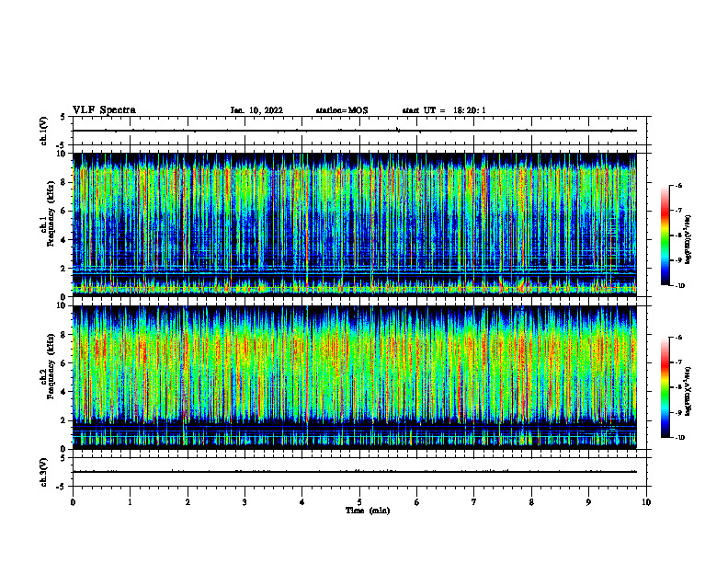Image resolution: width=728 pixels, height=563 pixels.
Task: Click the ch.2 spectrogram color bar
Action: pyautogui.click(x=665, y=387)
